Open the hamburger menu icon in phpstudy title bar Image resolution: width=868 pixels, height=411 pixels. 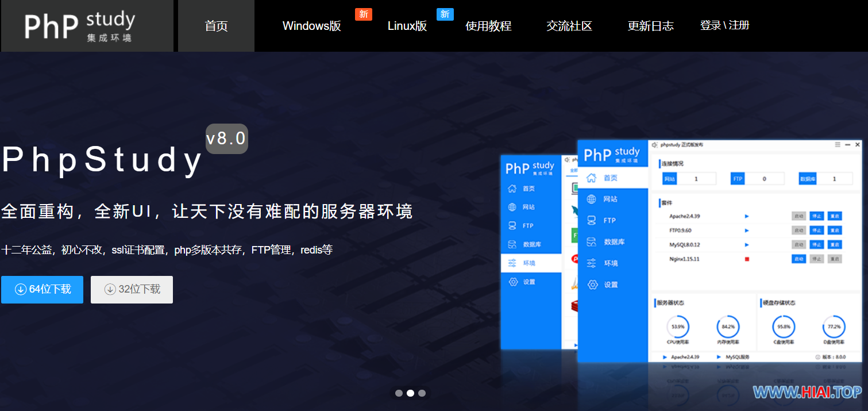click(838, 145)
